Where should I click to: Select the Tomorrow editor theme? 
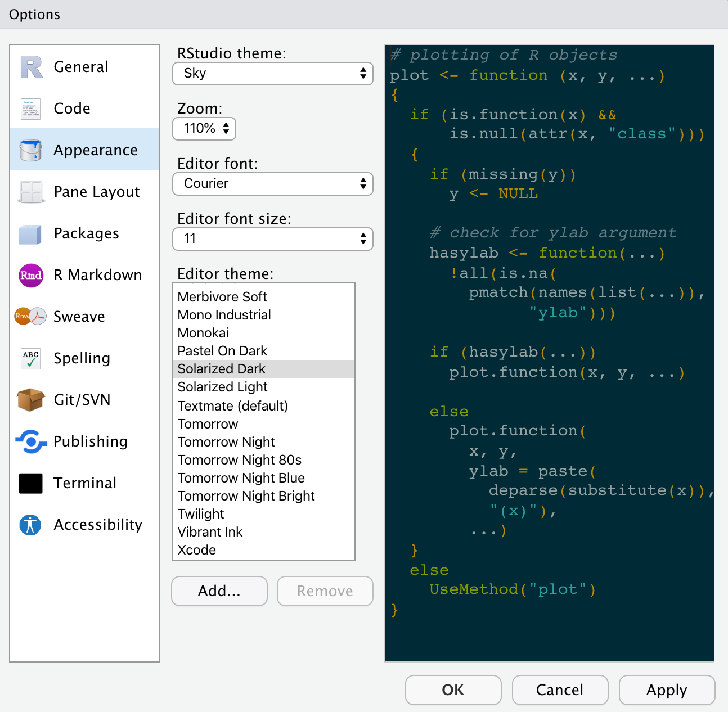pos(264,424)
